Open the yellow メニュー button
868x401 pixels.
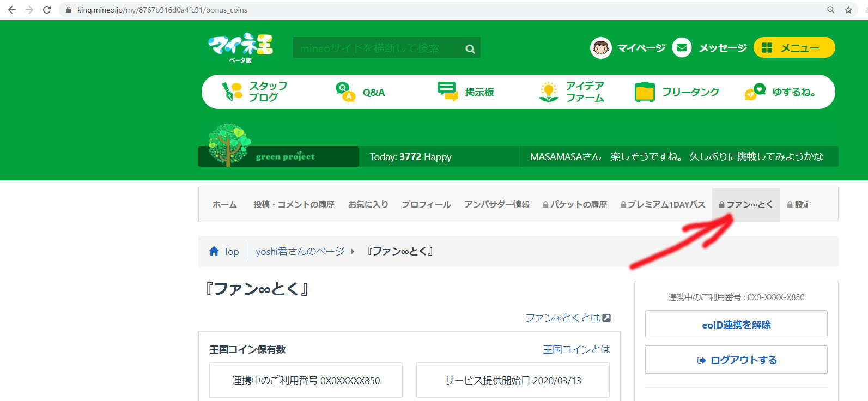coord(794,48)
